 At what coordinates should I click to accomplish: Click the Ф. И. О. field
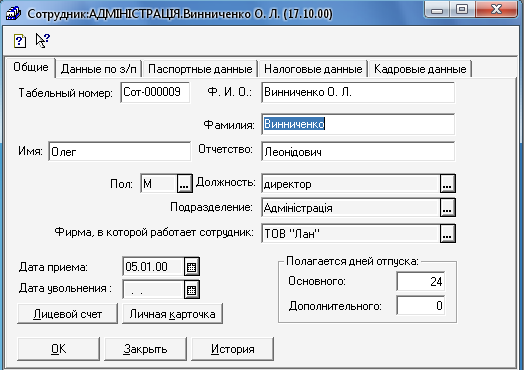click(358, 92)
